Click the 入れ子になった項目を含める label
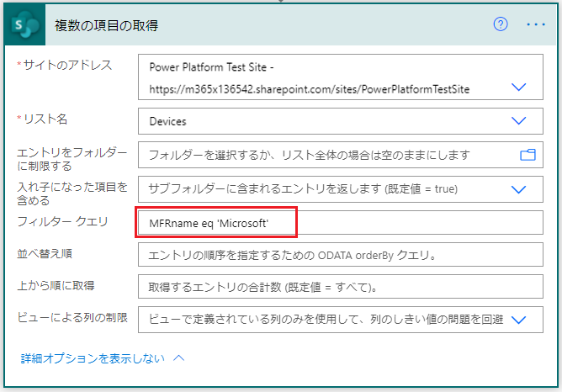Screen dimensions: 562x392 (x=72, y=193)
